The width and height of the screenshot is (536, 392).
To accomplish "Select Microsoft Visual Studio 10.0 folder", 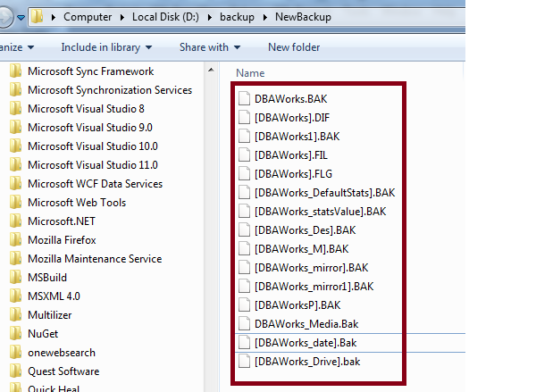I will click(93, 146).
